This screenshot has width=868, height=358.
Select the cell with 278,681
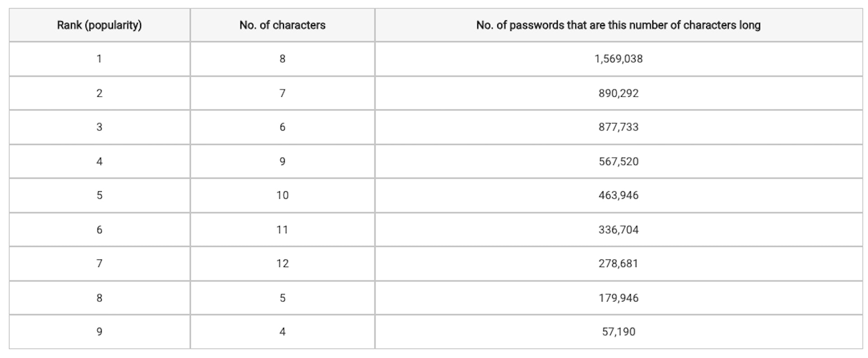pos(618,264)
